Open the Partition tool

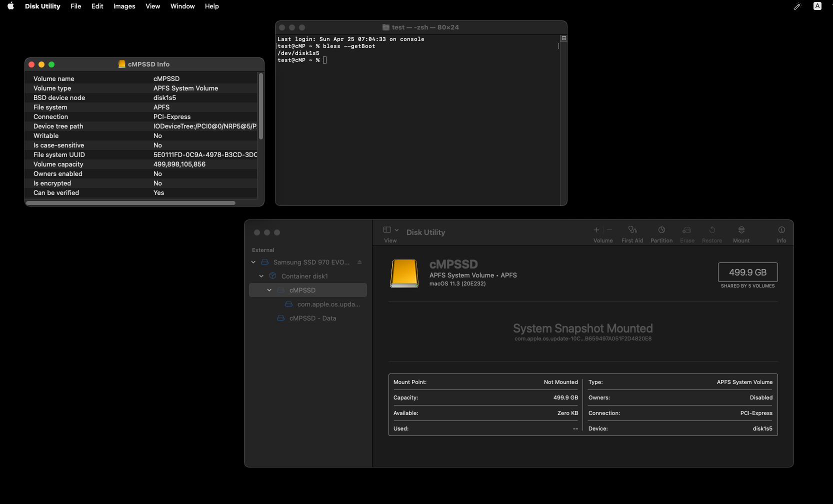point(661,230)
